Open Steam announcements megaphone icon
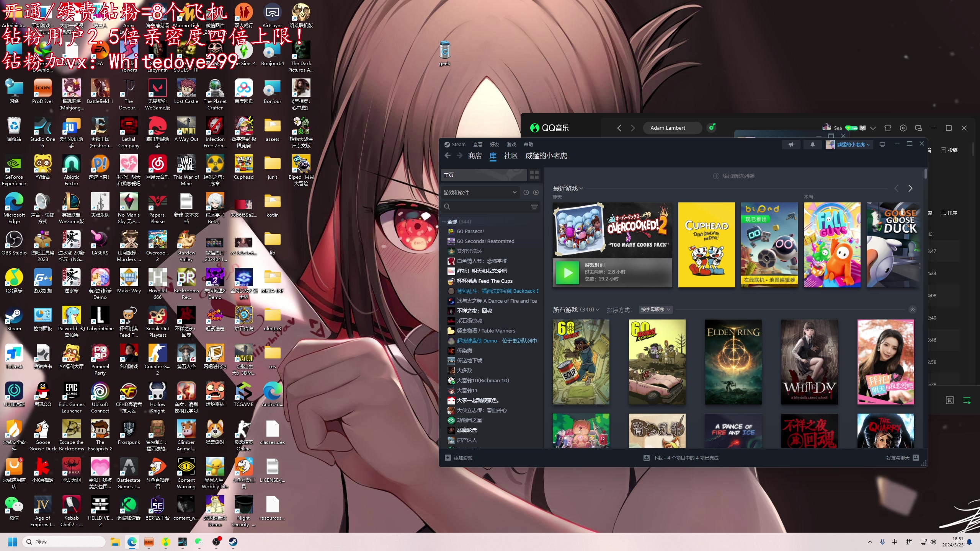This screenshot has width=980, height=551. (791, 145)
